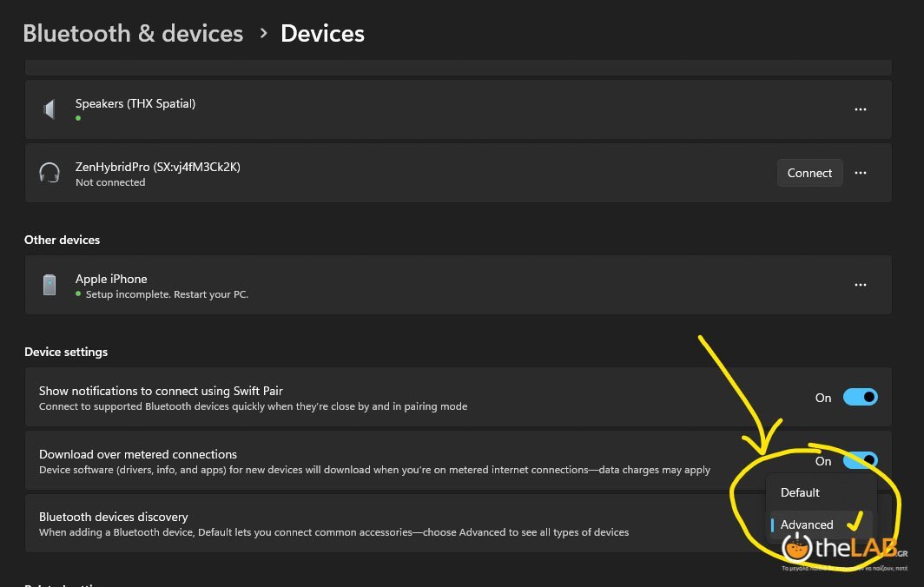Click the breadcrumb chevron separator arrow
Screen dimensions: 924x587
point(262,34)
